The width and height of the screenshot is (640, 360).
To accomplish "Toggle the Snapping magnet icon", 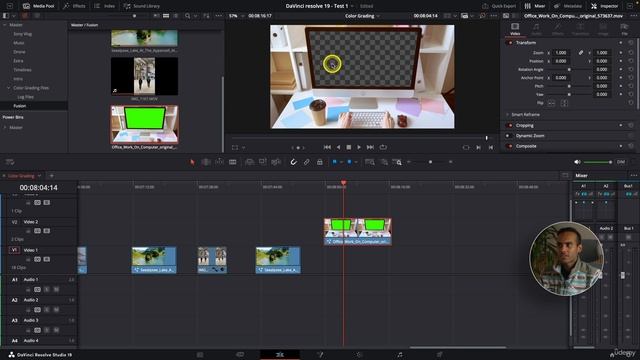I will point(293,162).
